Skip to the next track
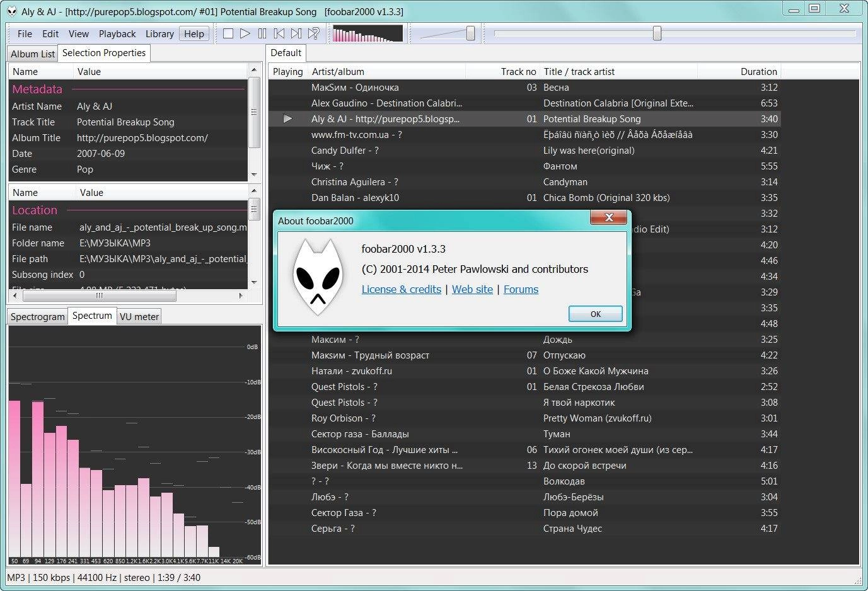The width and height of the screenshot is (868, 591). (x=296, y=33)
